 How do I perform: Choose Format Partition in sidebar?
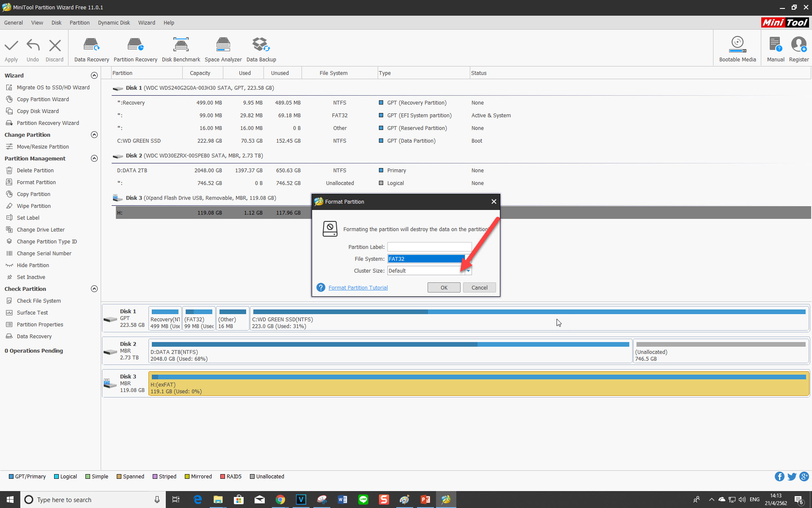coord(36,182)
